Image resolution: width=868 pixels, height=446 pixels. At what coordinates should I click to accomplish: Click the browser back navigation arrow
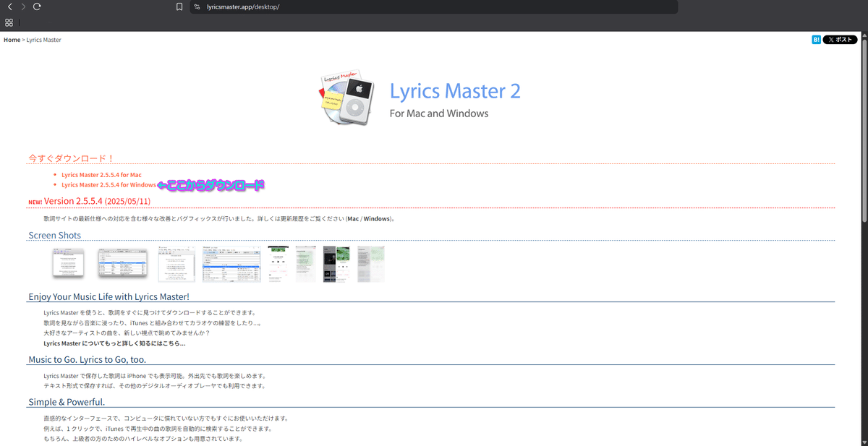[x=8, y=7]
